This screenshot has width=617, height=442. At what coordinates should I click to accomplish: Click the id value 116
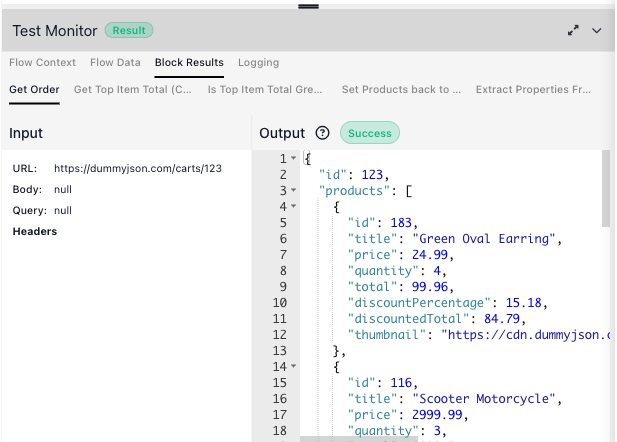pyautogui.click(x=401, y=383)
